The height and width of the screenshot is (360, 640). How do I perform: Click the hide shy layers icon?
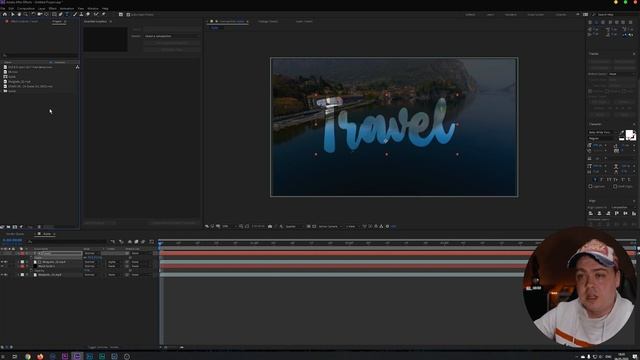129,242
